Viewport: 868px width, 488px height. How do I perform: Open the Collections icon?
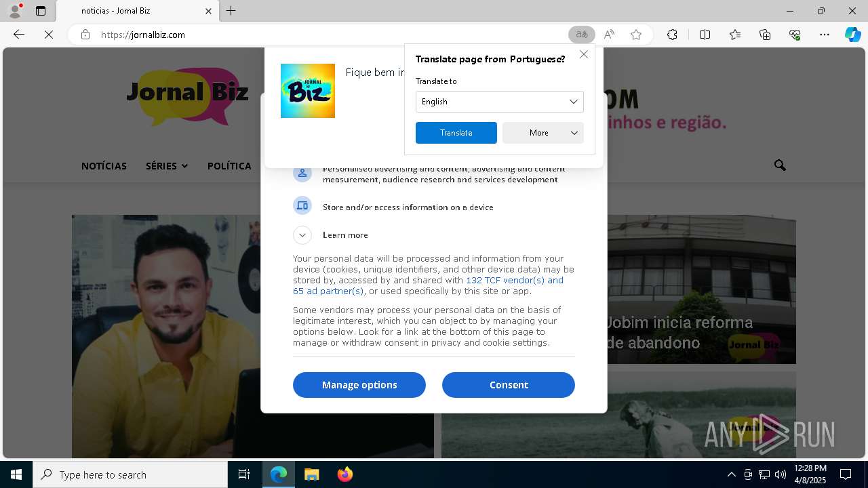tap(765, 35)
